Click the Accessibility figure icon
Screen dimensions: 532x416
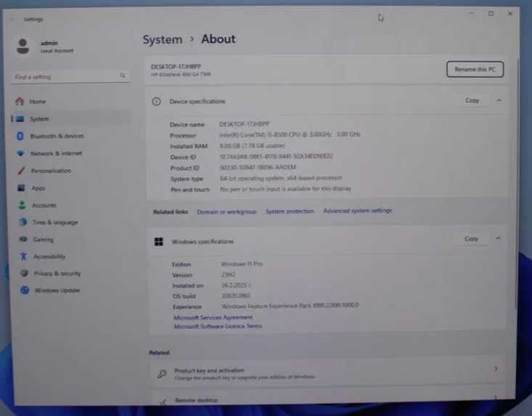pyautogui.click(x=23, y=256)
